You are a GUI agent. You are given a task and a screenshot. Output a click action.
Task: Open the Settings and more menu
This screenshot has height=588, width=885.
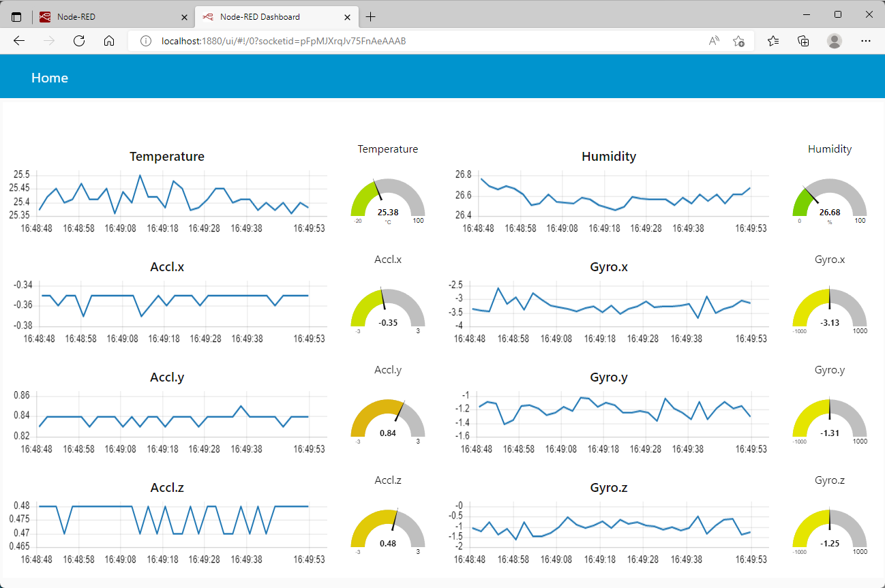tap(866, 41)
